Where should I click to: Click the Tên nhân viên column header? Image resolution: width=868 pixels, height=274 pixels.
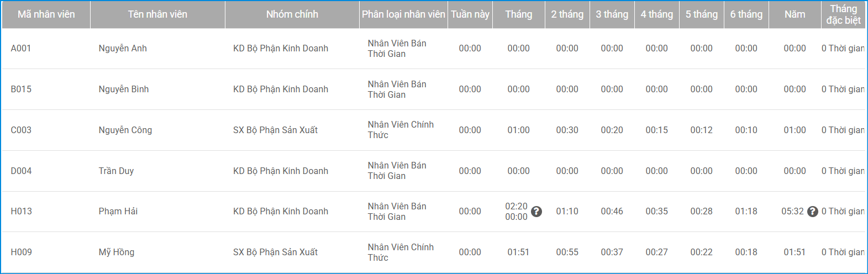pos(157,14)
